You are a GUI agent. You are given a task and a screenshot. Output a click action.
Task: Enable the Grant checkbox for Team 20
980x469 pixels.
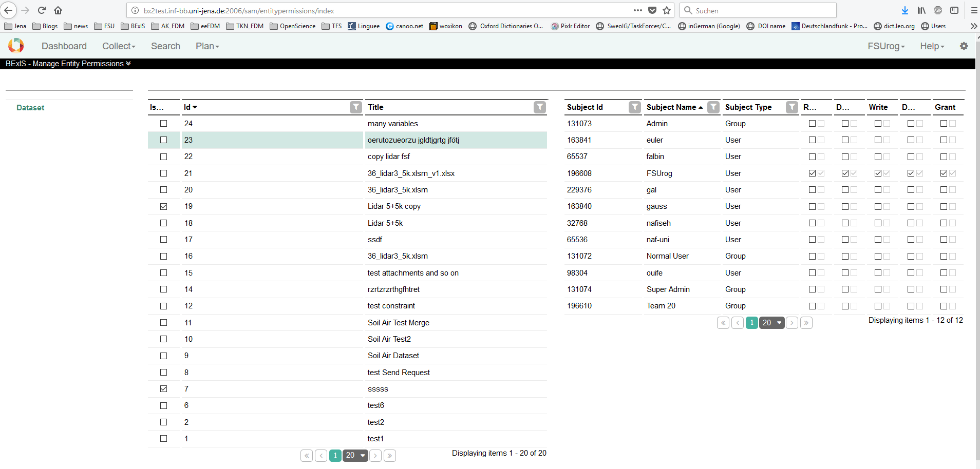point(944,306)
